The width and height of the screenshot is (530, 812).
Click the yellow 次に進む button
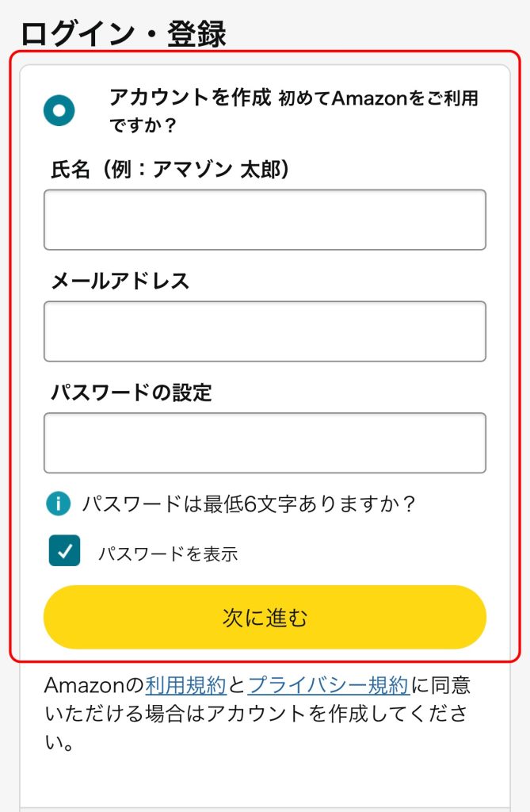tap(265, 617)
